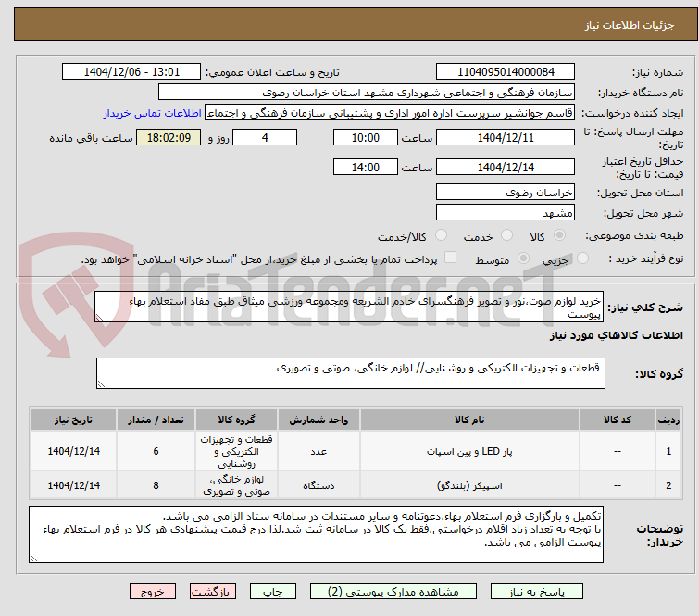Click need date 1404/12/14 in row 1
The width and height of the screenshot is (699, 616).
(x=73, y=451)
